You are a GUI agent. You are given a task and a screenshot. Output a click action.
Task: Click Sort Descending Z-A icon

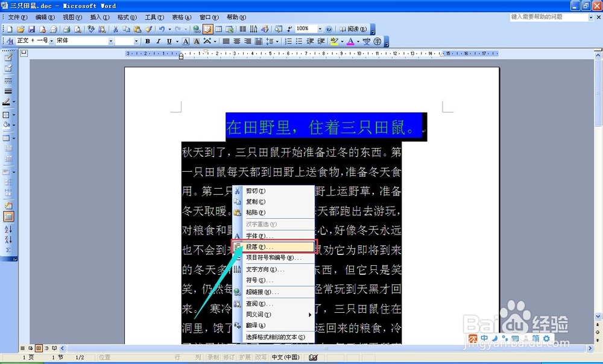[x=8, y=240]
